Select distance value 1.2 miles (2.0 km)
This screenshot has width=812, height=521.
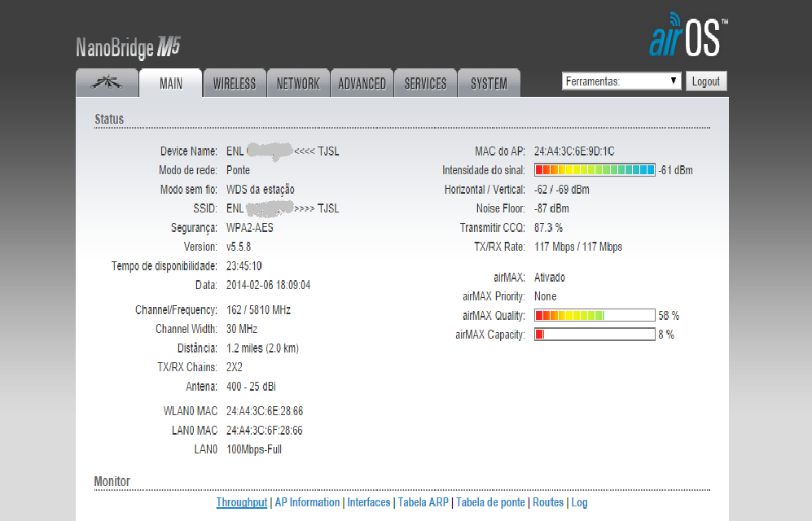pos(262,348)
